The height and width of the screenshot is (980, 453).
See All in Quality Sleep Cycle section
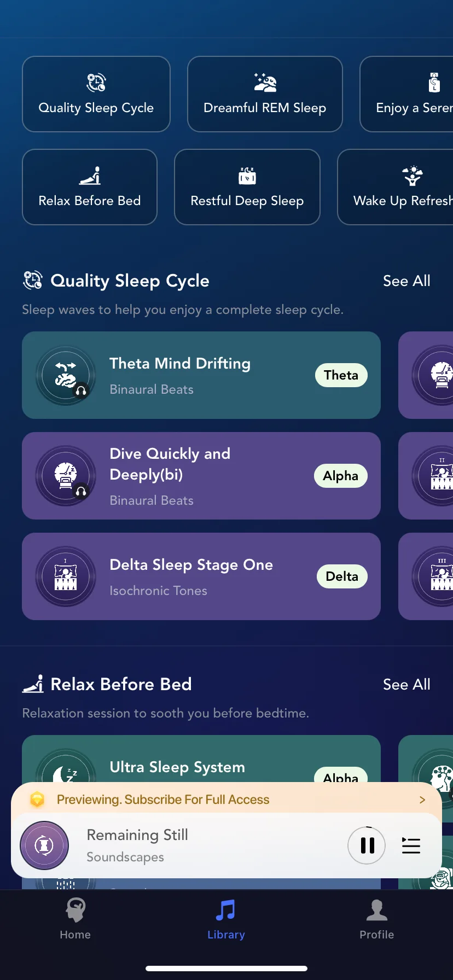tap(406, 281)
